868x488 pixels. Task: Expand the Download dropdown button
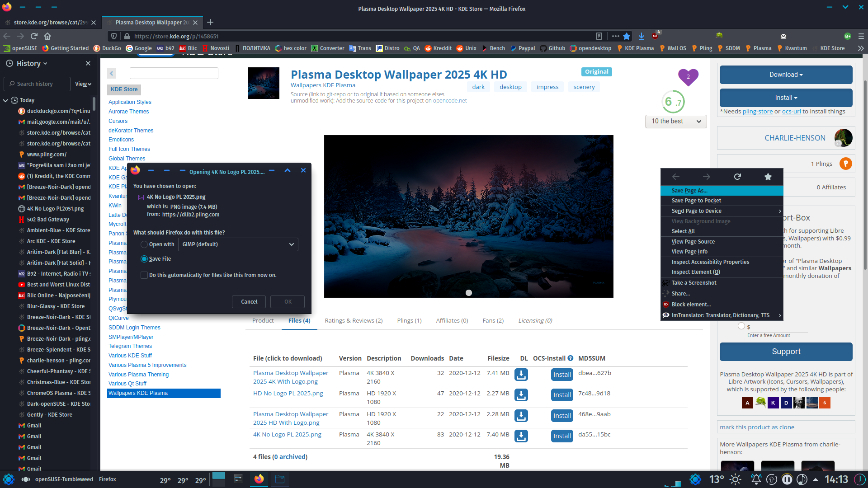pyautogui.click(x=786, y=75)
